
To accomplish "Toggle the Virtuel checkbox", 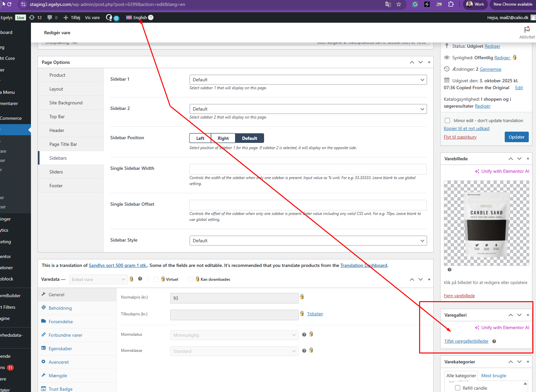I will pos(156,279).
